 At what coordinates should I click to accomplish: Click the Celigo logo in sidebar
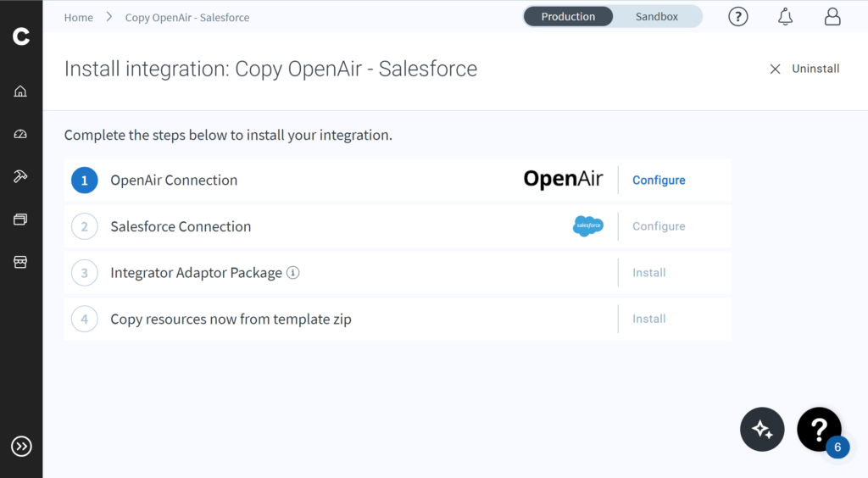point(21,36)
